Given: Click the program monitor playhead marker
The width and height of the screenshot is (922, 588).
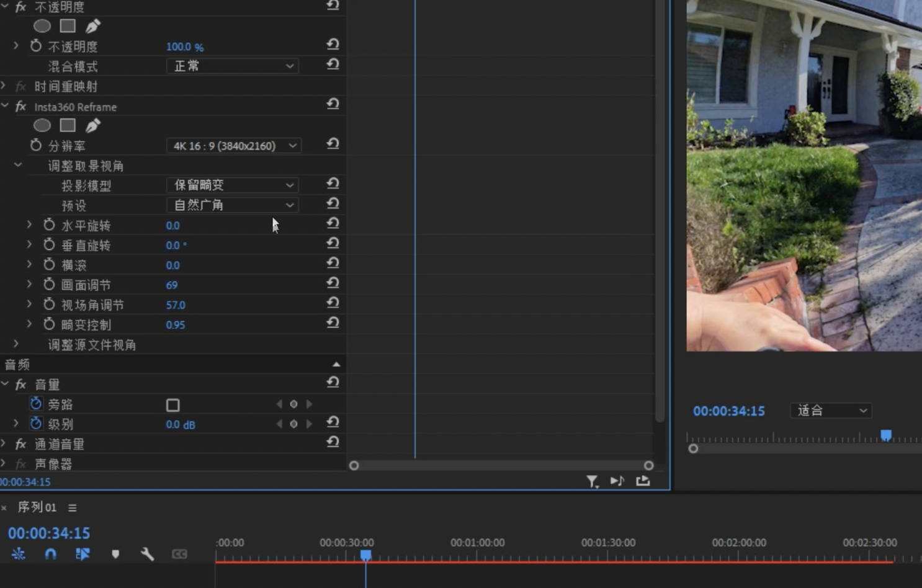Looking at the screenshot, I should (x=886, y=435).
